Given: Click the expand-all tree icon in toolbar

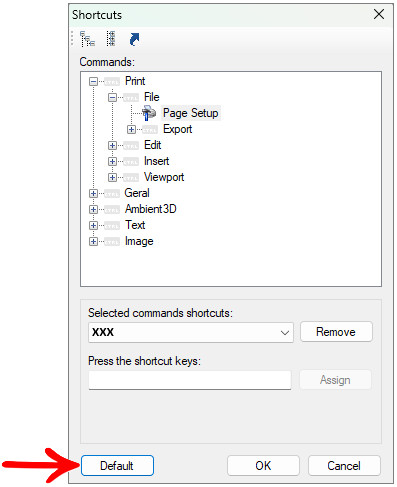Looking at the screenshot, I should click(x=87, y=39).
